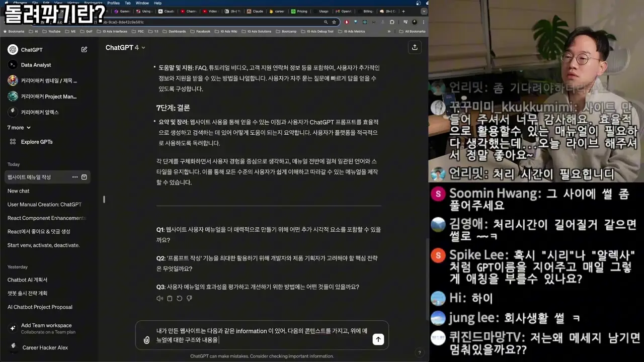Click the regenerate response icon
Viewport: 644px width, 362px height.
179,299
